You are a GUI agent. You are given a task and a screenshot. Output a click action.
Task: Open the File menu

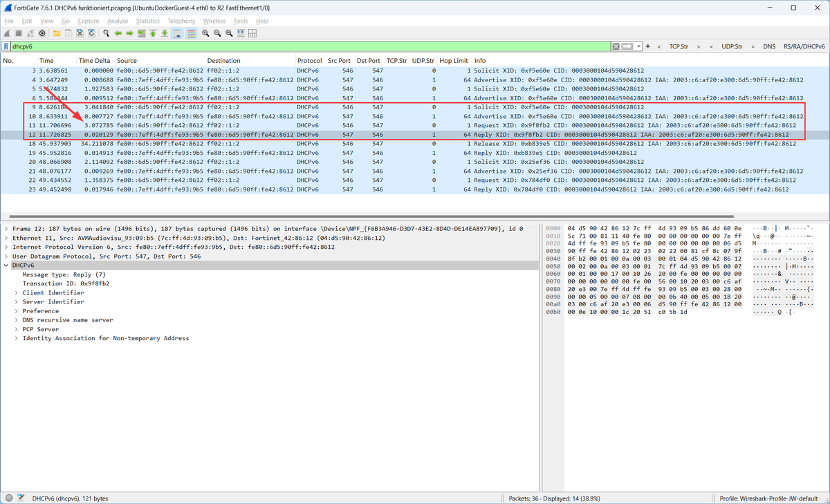(9, 21)
